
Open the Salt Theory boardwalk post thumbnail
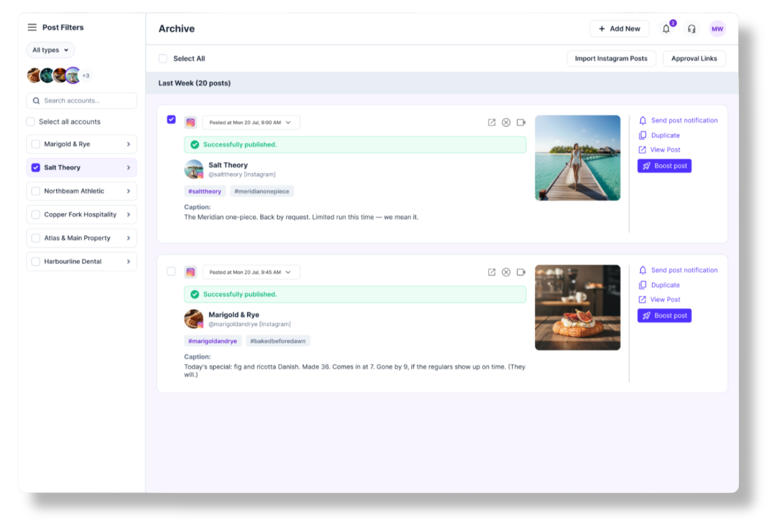pyautogui.click(x=577, y=158)
